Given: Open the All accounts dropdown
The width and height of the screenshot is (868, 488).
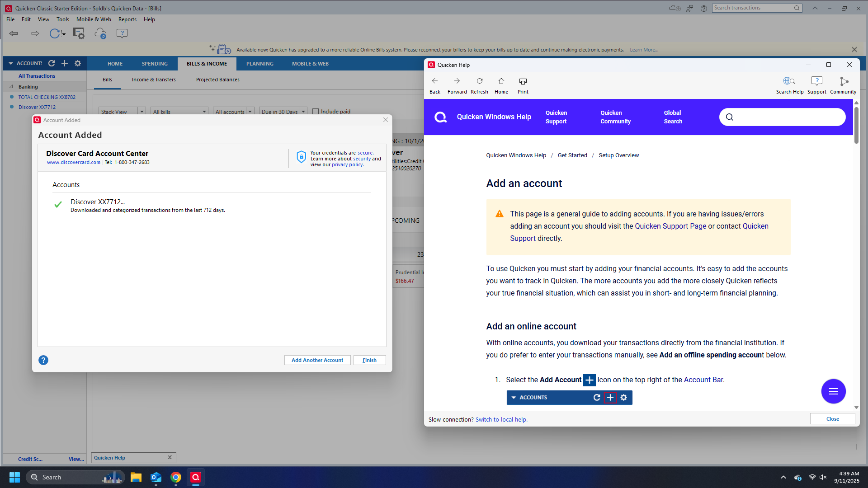Looking at the screenshot, I should (x=250, y=112).
